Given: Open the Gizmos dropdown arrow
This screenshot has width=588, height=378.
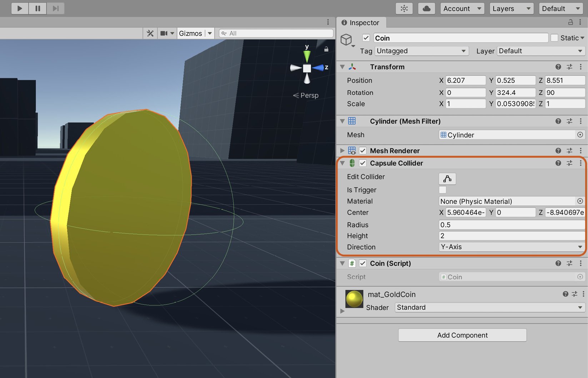Looking at the screenshot, I should [x=210, y=33].
